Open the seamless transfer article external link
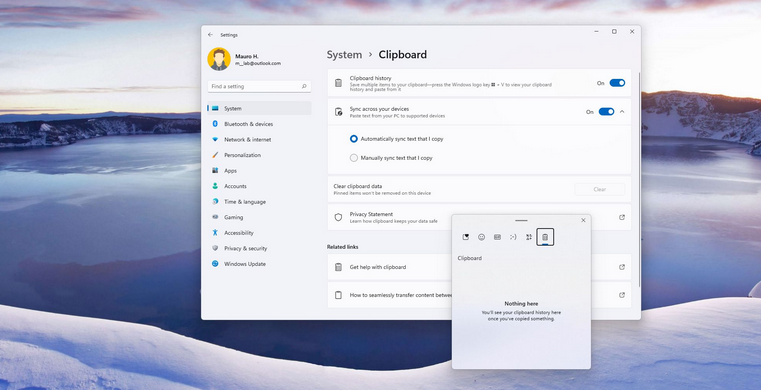The height and width of the screenshot is (390, 761). 622,295
